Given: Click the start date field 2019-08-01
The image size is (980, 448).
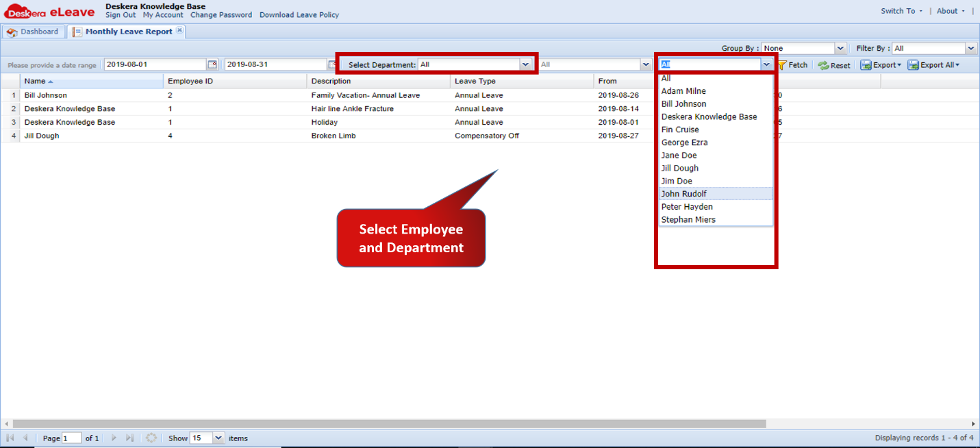Looking at the screenshot, I should coord(155,64).
